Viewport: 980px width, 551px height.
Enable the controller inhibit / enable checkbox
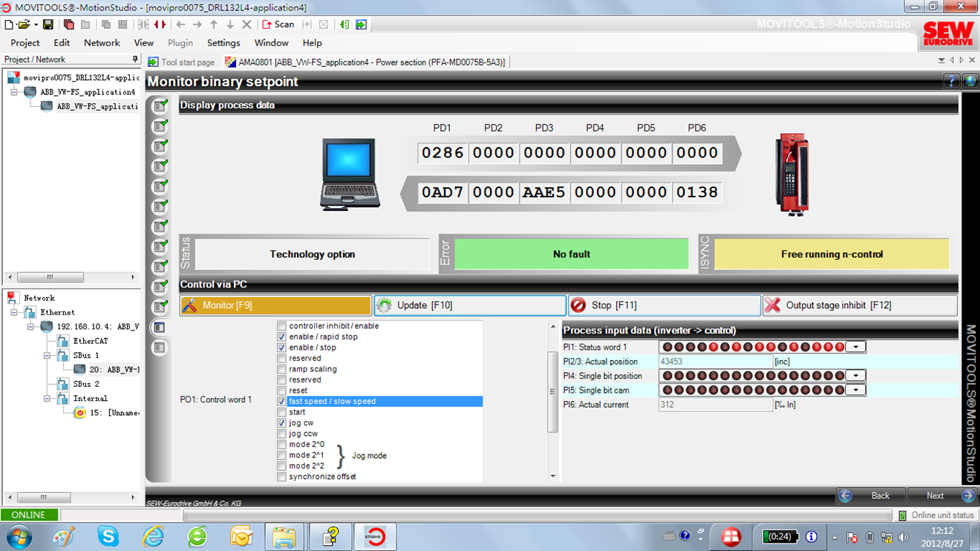click(281, 326)
